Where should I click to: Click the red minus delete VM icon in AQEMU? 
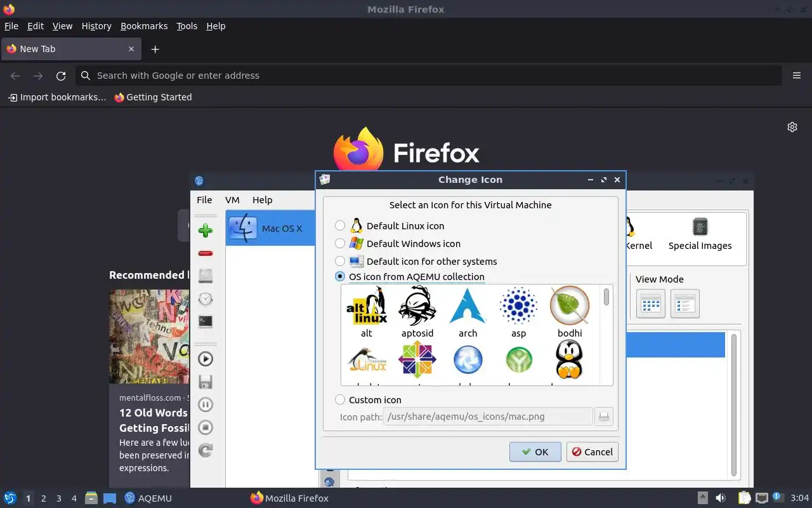tap(205, 253)
